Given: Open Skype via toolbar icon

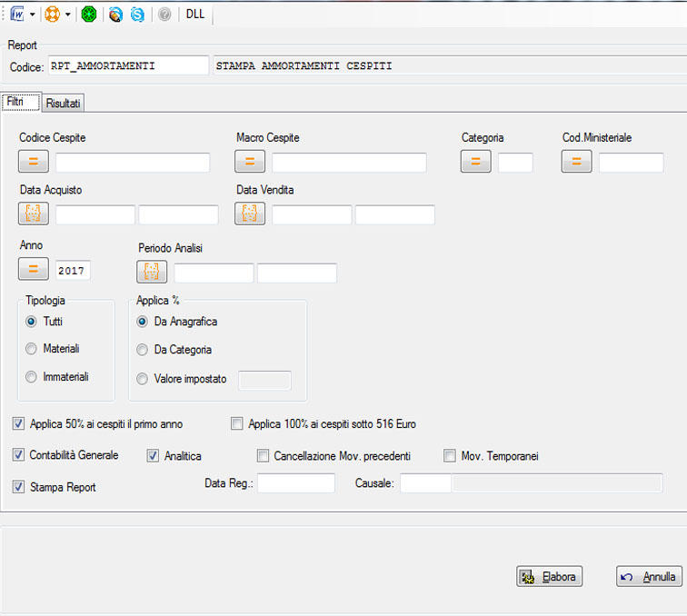Looking at the screenshot, I should (137, 15).
